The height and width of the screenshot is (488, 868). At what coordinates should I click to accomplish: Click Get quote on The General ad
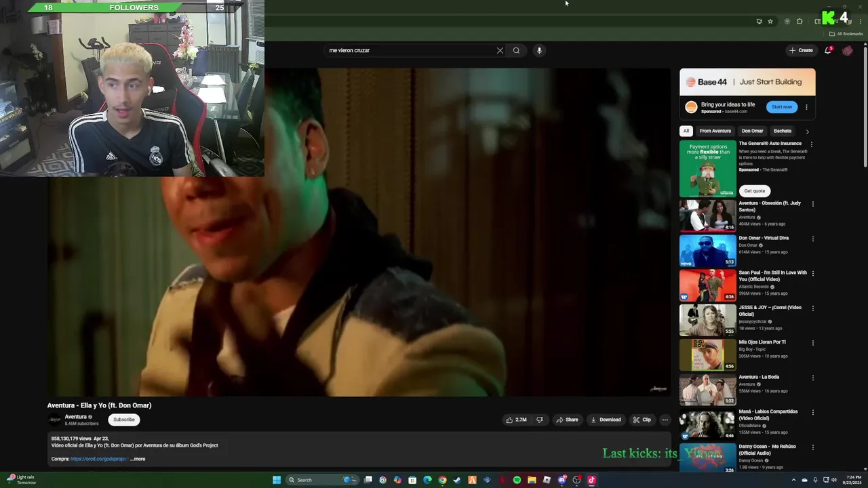click(754, 190)
